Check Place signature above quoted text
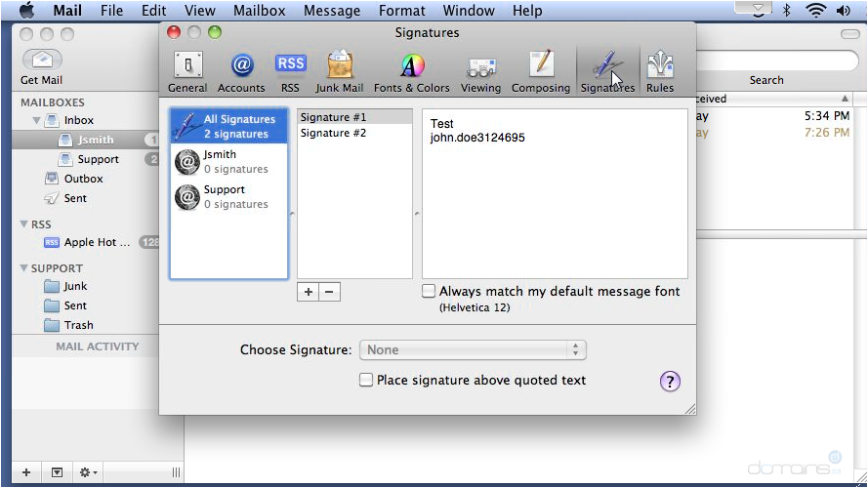Viewport: 868px width, 488px height. (366, 380)
